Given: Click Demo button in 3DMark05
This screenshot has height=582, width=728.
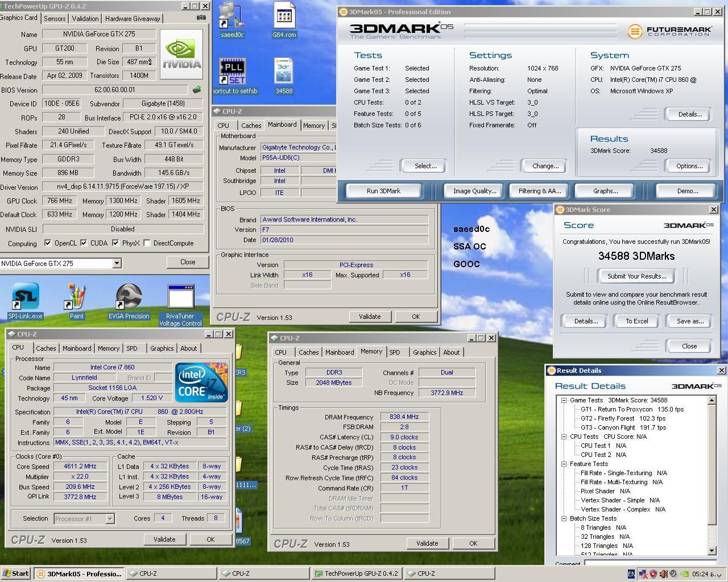Looking at the screenshot, I should point(688,191).
